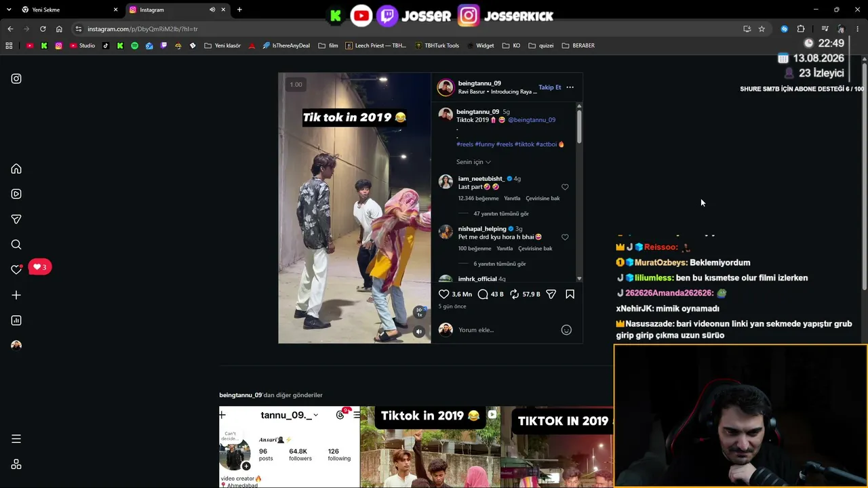Like nishapal_helping's comment

(x=565, y=237)
